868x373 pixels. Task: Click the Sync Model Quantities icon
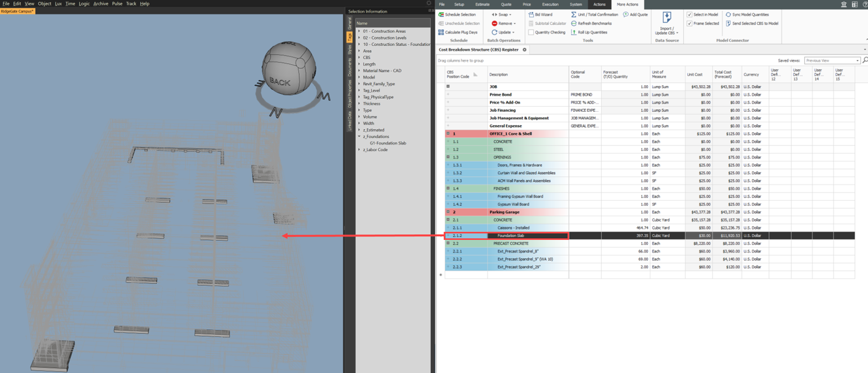[728, 15]
